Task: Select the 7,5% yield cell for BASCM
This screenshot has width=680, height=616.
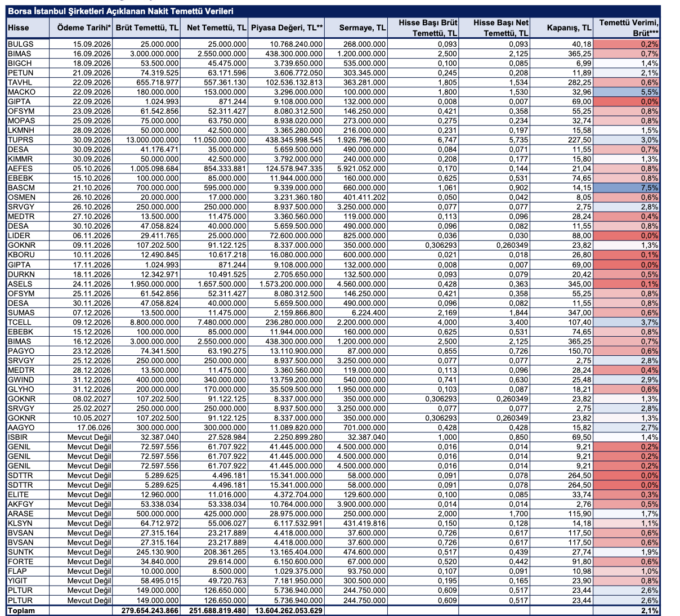Action: coord(627,188)
